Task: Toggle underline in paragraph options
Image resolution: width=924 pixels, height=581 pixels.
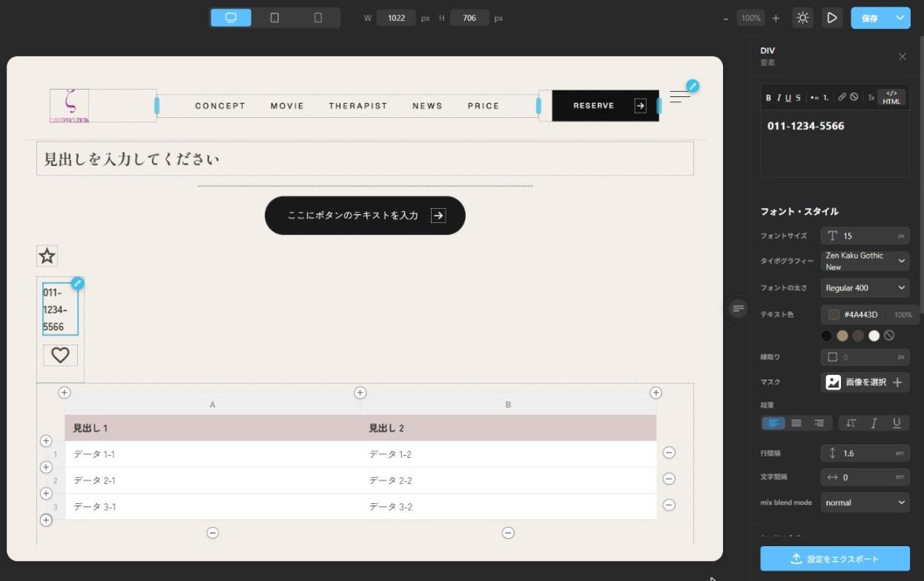Action: click(897, 423)
